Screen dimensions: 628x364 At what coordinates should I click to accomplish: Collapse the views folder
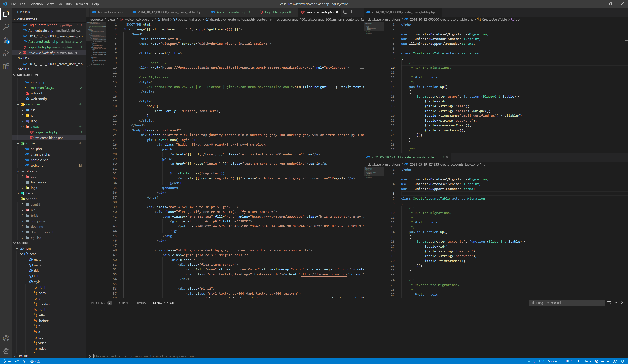22,127
